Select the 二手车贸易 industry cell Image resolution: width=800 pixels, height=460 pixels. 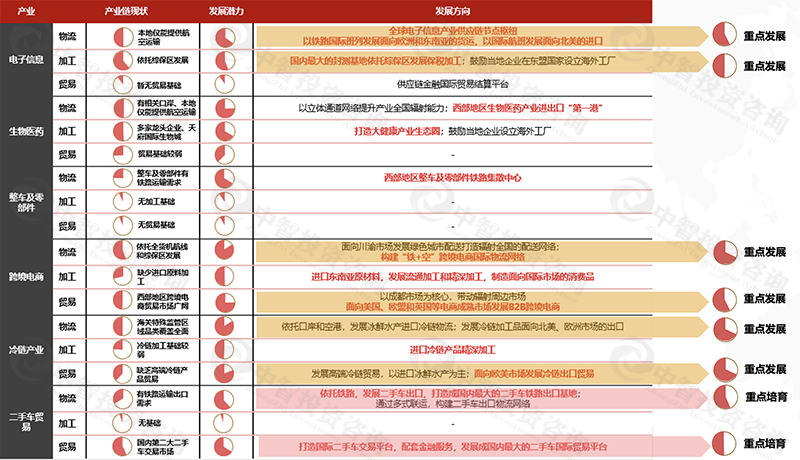[26, 422]
